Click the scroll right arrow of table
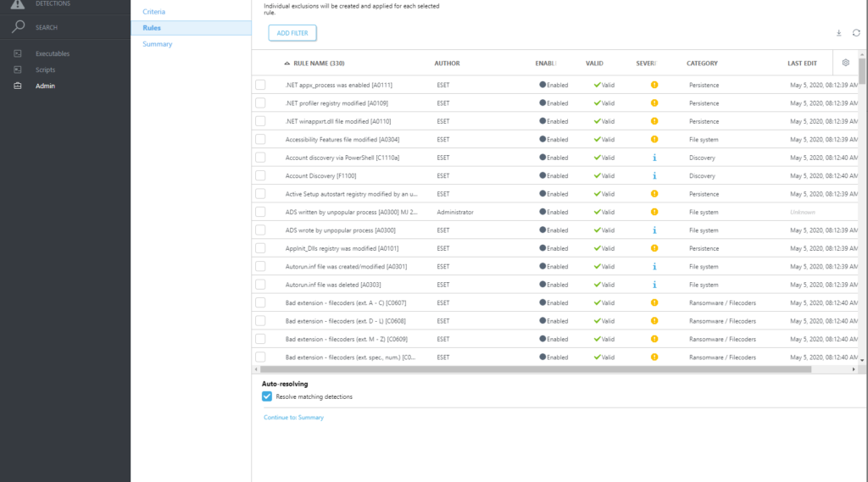Viewport: 868px width, 482px height. coord(853,369)
